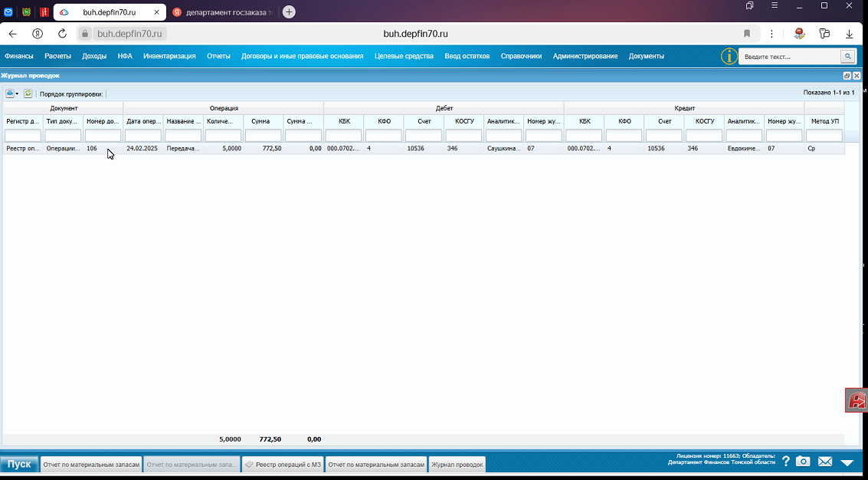Open the browser extensions icon beside downloads
Screen dimensions: 868x480
point(824,34)
